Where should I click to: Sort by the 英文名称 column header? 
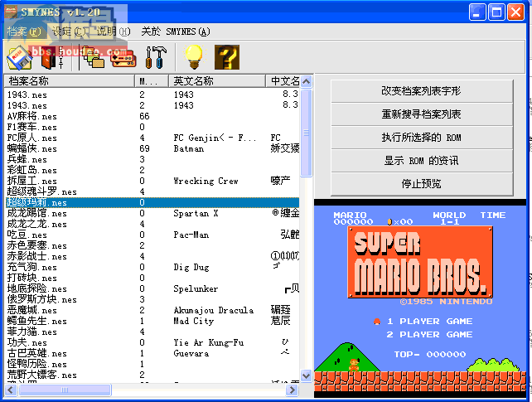coord(217,81)
